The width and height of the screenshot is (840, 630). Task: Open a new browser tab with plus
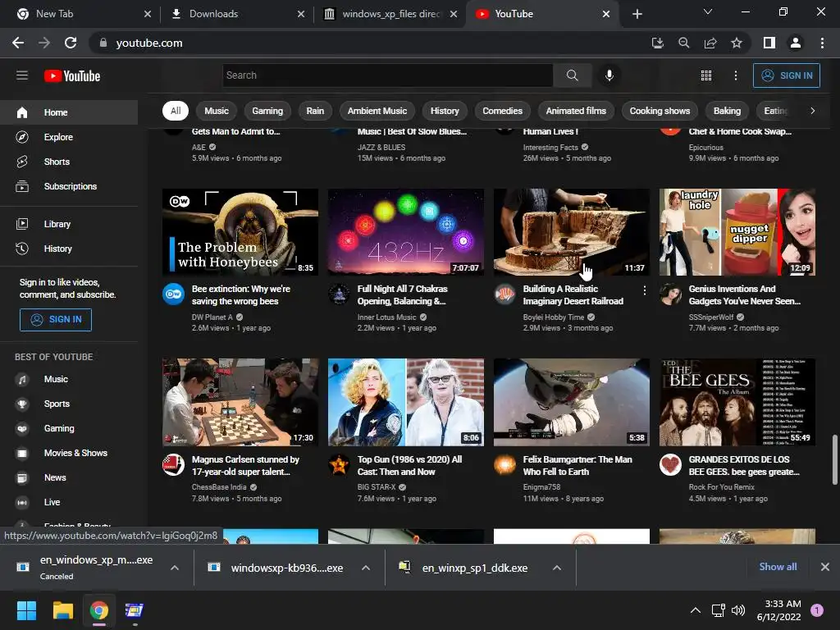(637, 14)
